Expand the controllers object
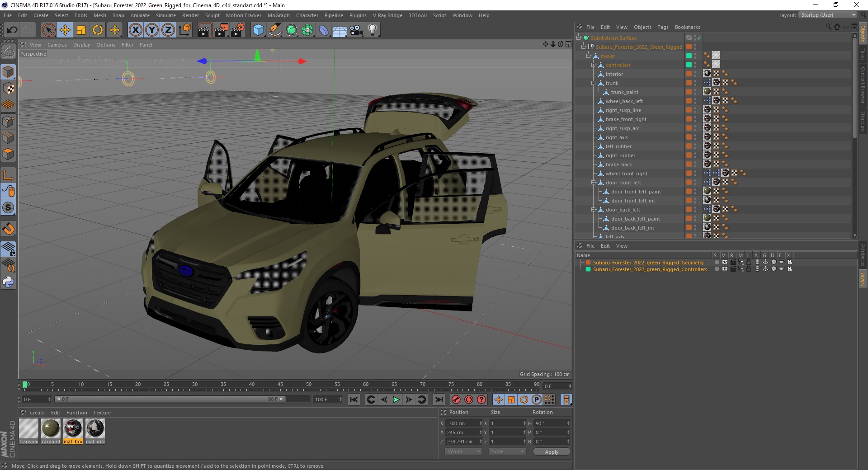 point(594,65)
